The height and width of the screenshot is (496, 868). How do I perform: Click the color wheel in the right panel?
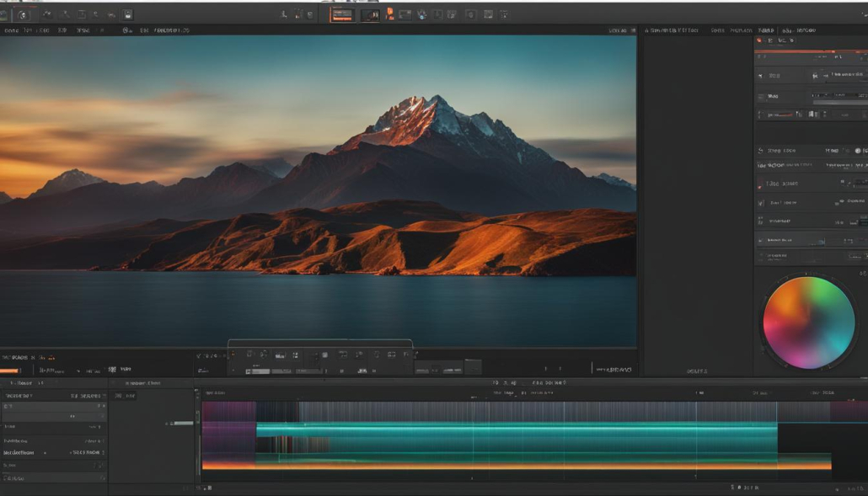808,323
